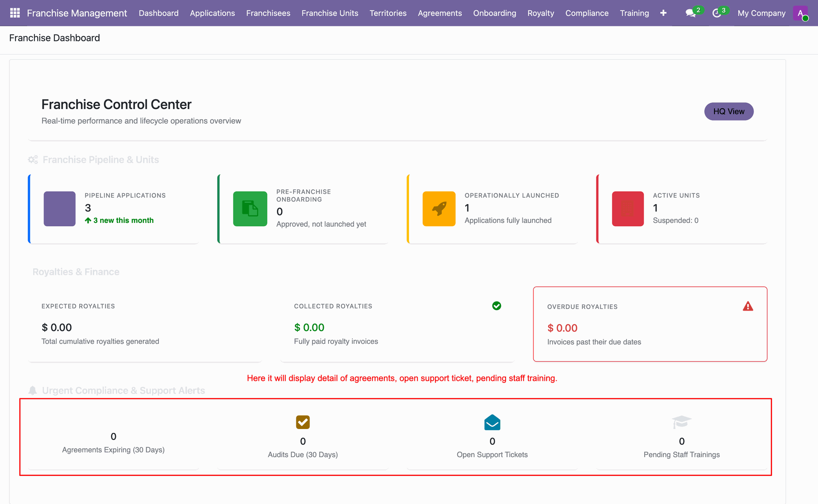Click the green Pre-Franchise Onboarding documents icon

click(x=250, y=209)
